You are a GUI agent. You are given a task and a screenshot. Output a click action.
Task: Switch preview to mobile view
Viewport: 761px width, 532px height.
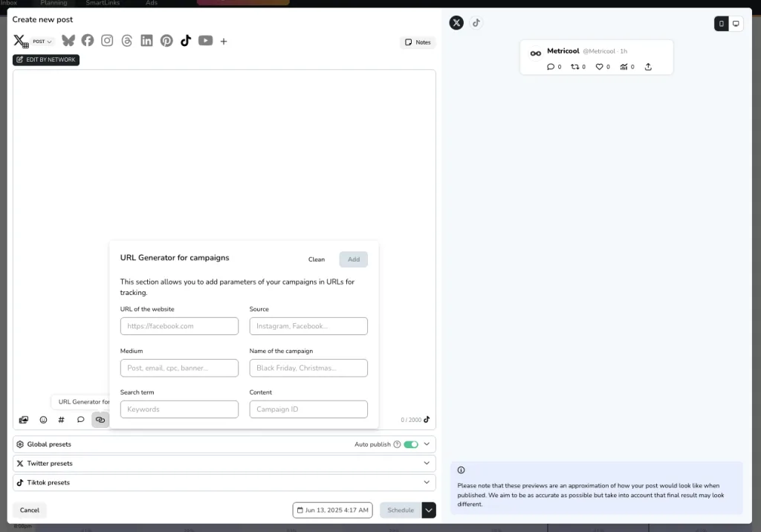tap(721, 24)
